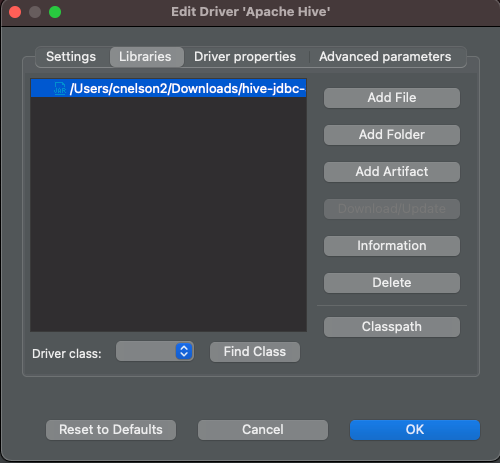Open the Classpath settings

coord(392,327)
